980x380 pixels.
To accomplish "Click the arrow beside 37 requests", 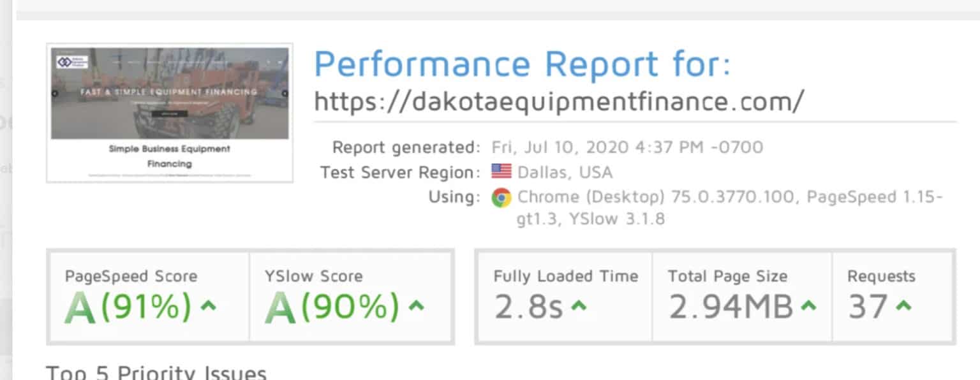I will coord(903,305).
